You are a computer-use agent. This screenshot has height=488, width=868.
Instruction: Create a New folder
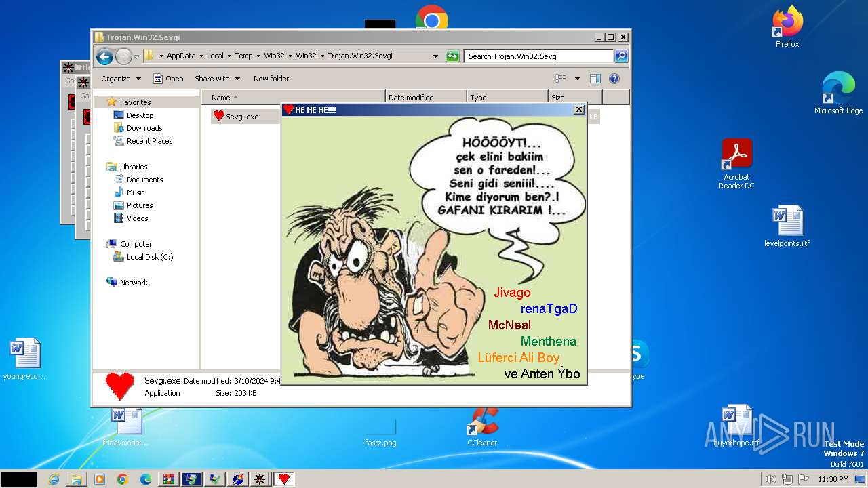tap(271, 79)
